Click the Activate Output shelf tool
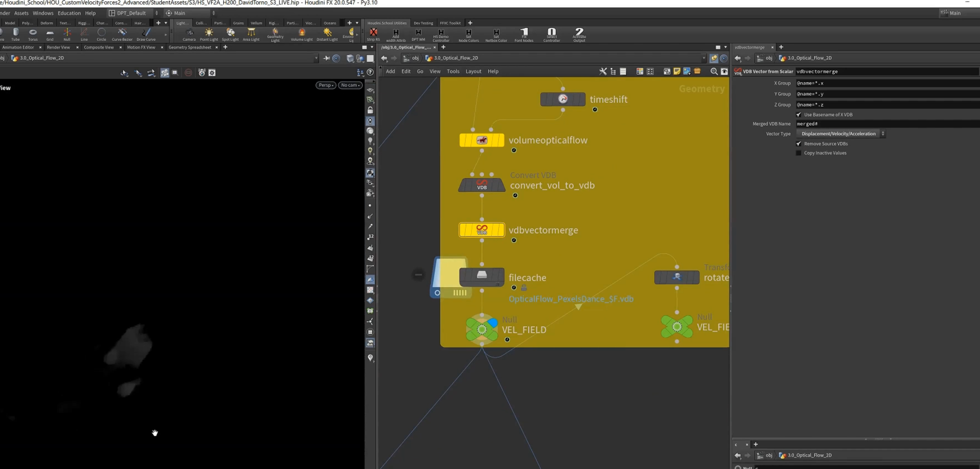The width and height of the screenshot is (980, 469). click(x=579, y=34)
